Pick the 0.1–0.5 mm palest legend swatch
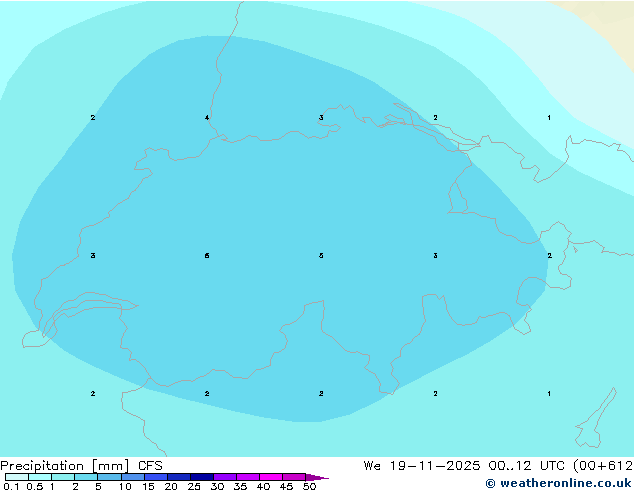 point(17,477)
